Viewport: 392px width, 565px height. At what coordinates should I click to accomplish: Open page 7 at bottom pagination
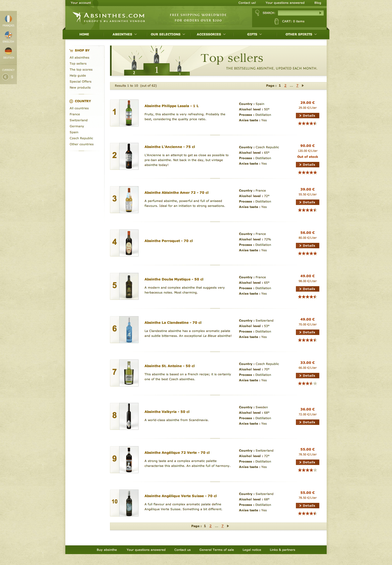222,526
